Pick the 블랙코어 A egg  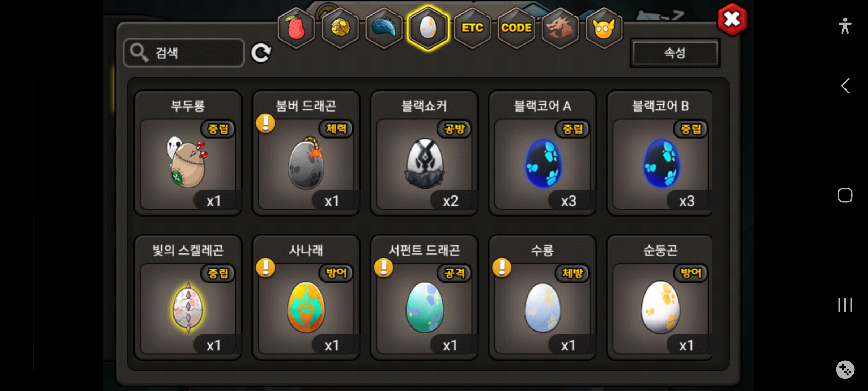tap(542, 153)
